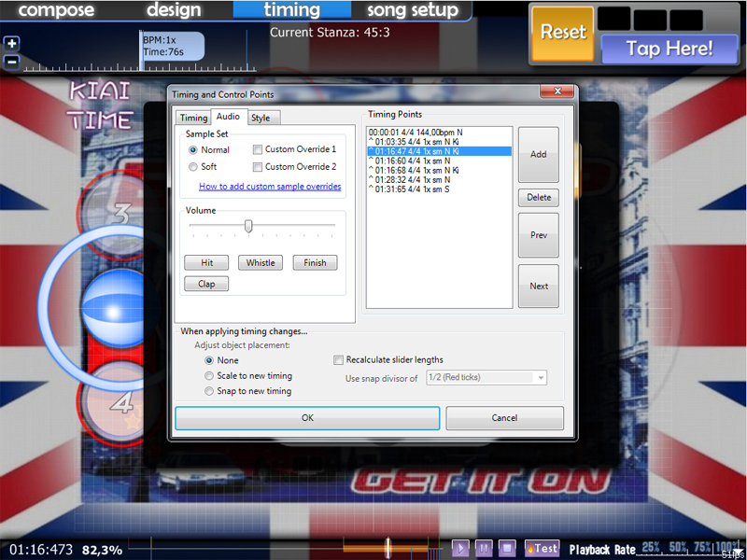Set playback rate to 25%
Viewport: 747px width, 560px height.
pyautogui.click(x=652, y=548)
